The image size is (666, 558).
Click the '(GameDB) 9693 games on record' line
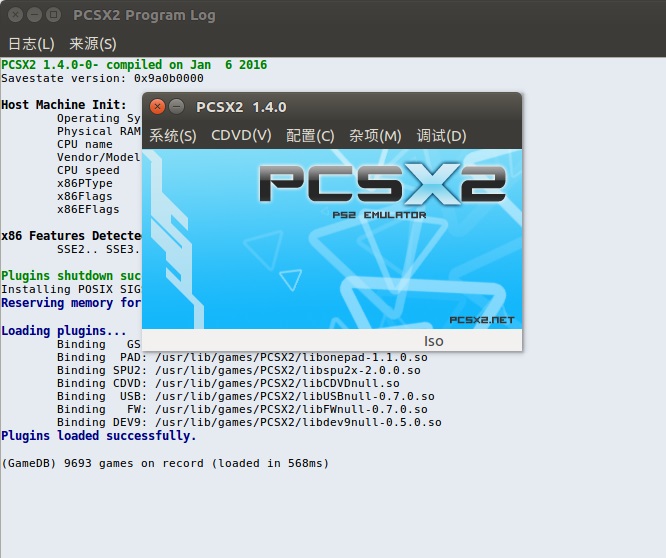pyautogui.click(x=165, y=463)
